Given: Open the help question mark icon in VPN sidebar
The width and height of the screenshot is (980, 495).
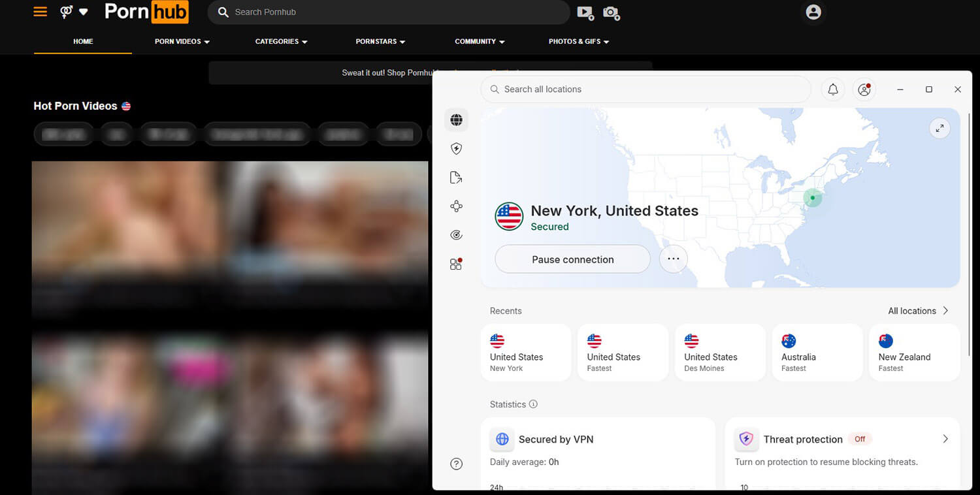Looking at the screenshot, I should click(457, 464).
